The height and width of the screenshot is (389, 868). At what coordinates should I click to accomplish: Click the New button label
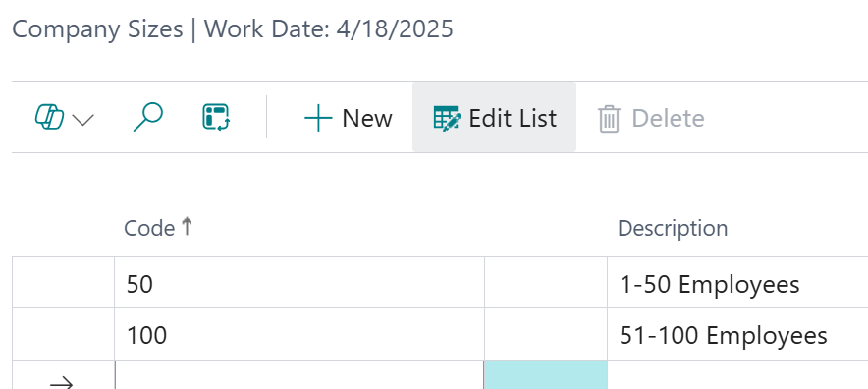tap(367, 119)
